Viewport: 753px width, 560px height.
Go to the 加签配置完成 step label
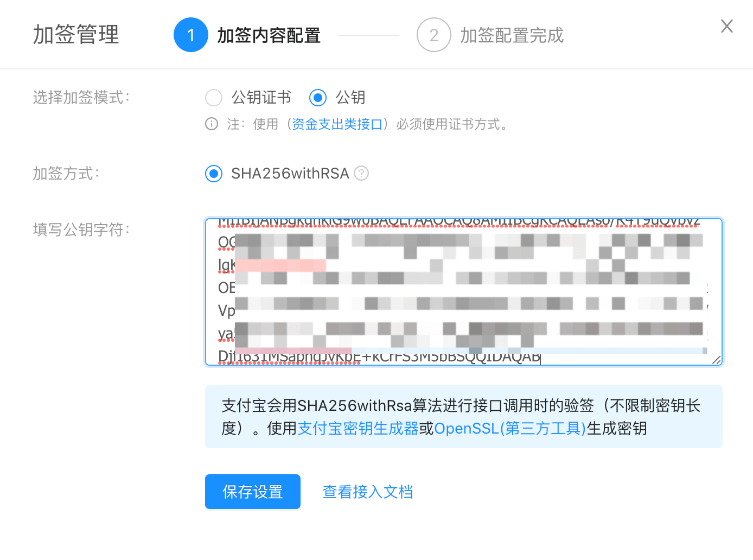(512, 36)
